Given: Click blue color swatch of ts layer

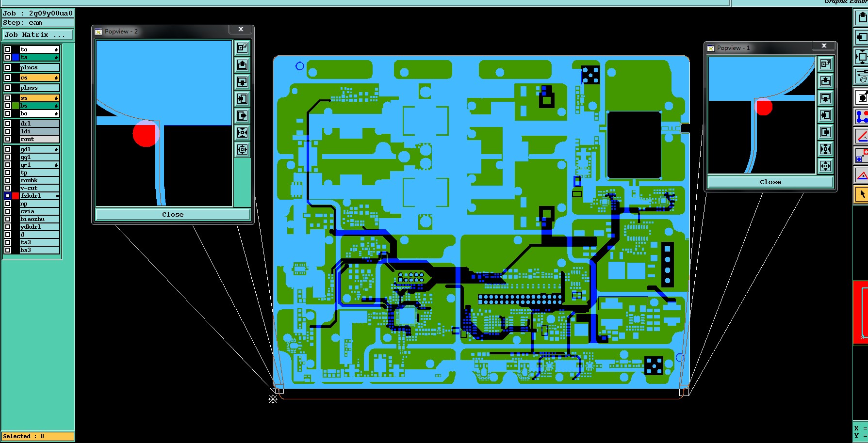Looking at the screenshot, I should click(x=16, y=57).
